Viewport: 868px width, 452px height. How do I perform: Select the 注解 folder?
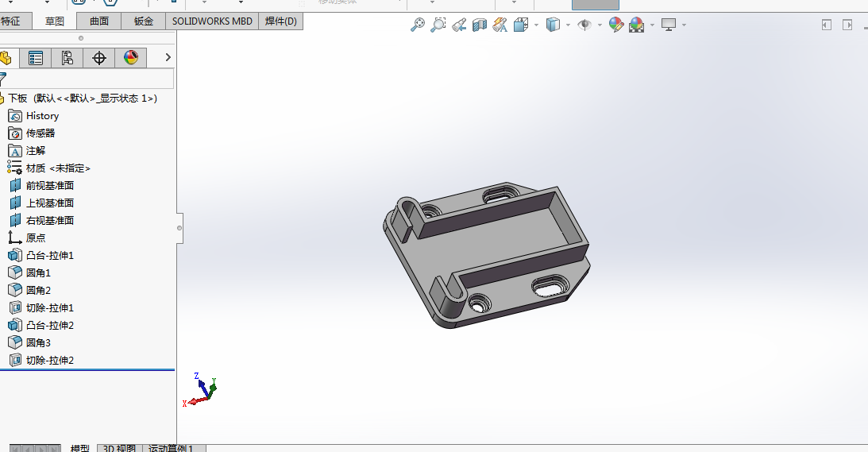pyautogui.click(x=36, y=151)
